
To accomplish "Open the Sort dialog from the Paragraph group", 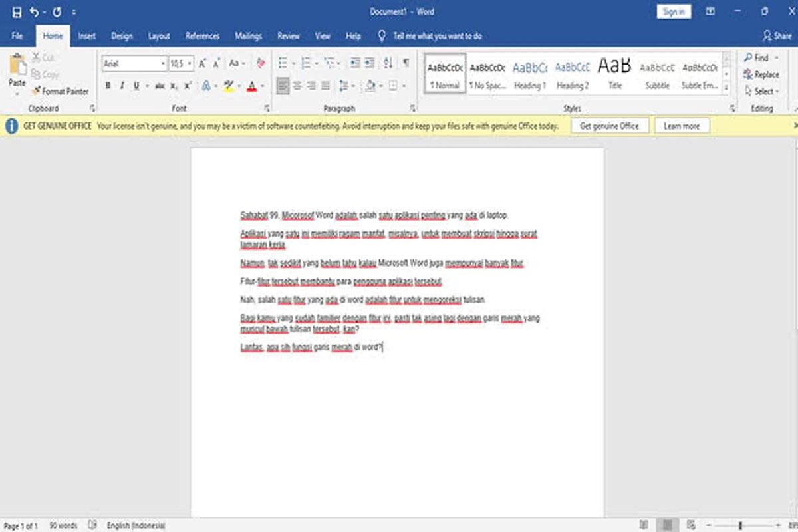I will click(387, 63).
